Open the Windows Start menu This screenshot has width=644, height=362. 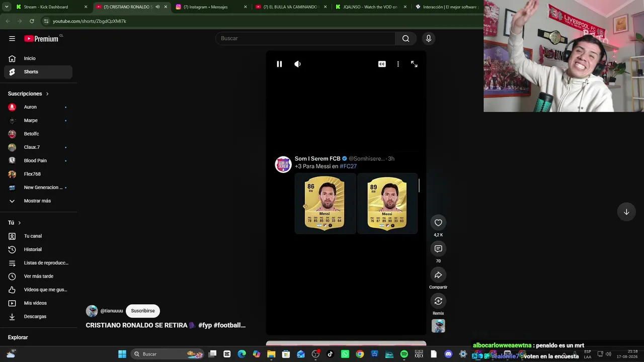(x=122, y=354)
